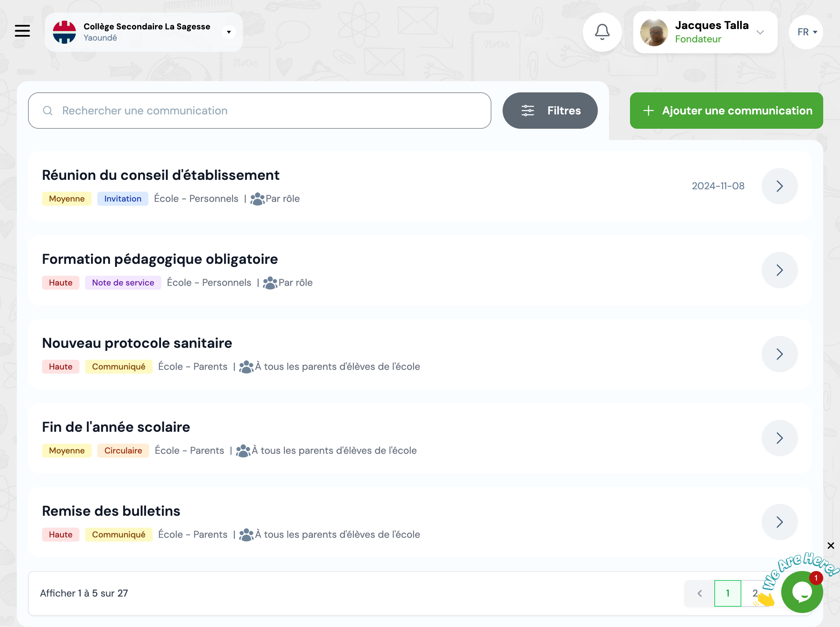Click the Réunion du conseil d'établissement title
Screen dimensions: 840x627
161,175
